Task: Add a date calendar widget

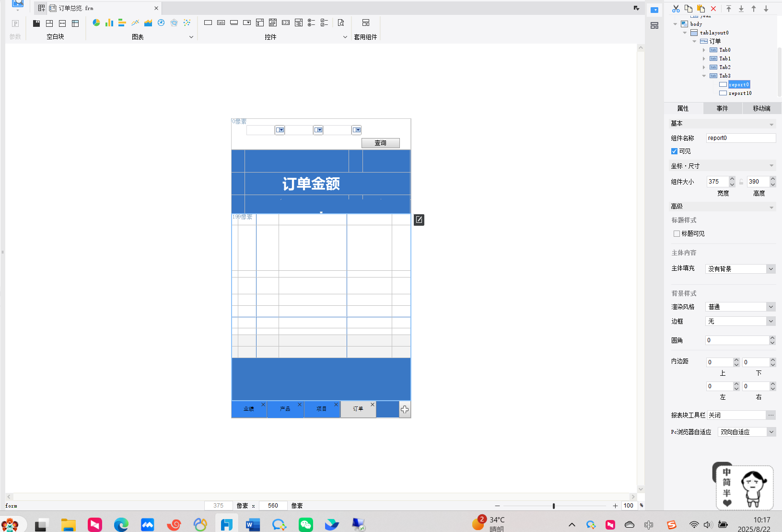Action: coord(273,23)
